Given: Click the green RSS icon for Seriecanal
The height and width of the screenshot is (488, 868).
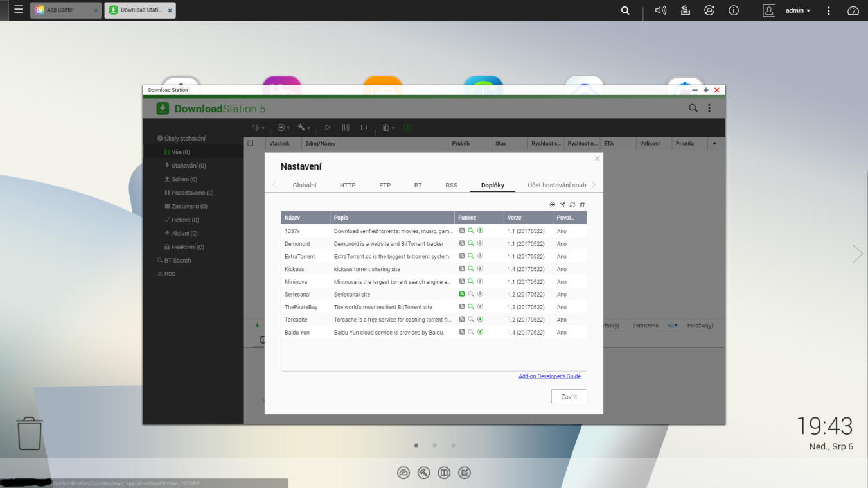Looking at the screenshot, I should 462,294.
